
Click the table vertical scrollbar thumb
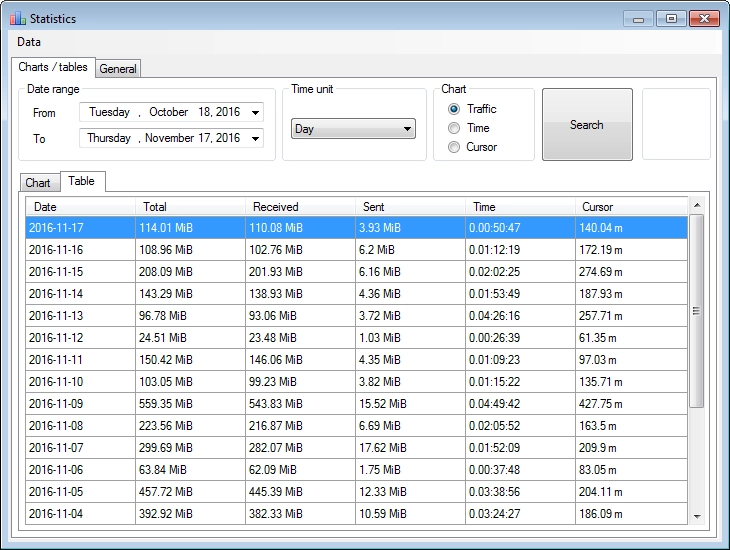(696, 311)
